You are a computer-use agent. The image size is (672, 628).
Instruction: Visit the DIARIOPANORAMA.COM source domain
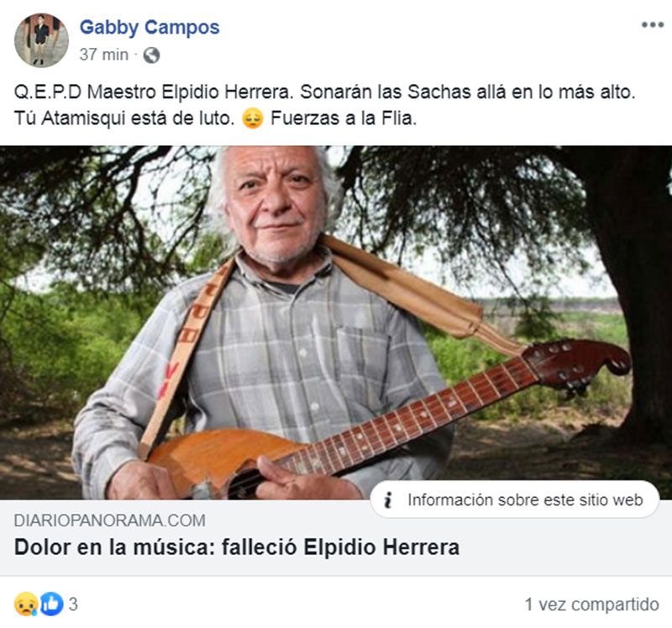[110, 521]
